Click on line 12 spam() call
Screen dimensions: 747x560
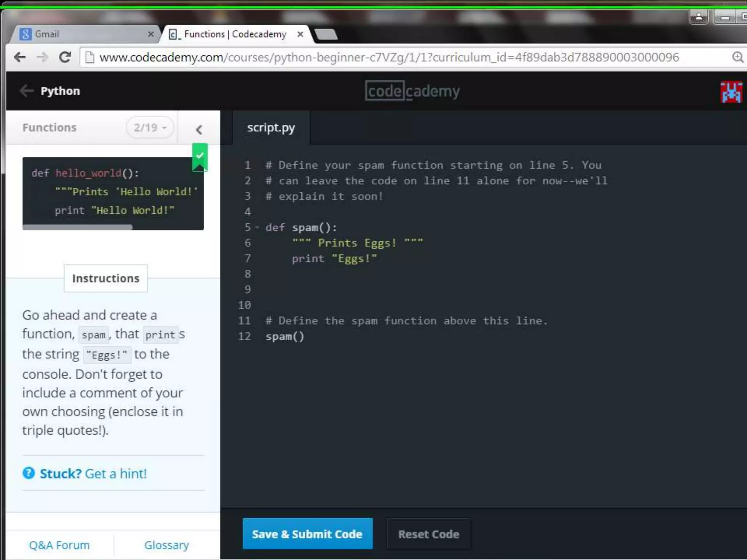[285, 336]
